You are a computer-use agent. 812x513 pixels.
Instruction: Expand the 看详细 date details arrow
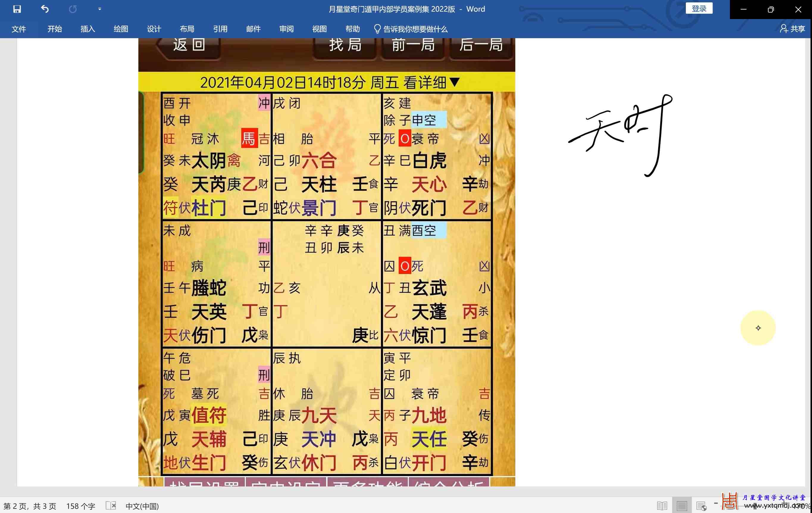pos(454,82)
